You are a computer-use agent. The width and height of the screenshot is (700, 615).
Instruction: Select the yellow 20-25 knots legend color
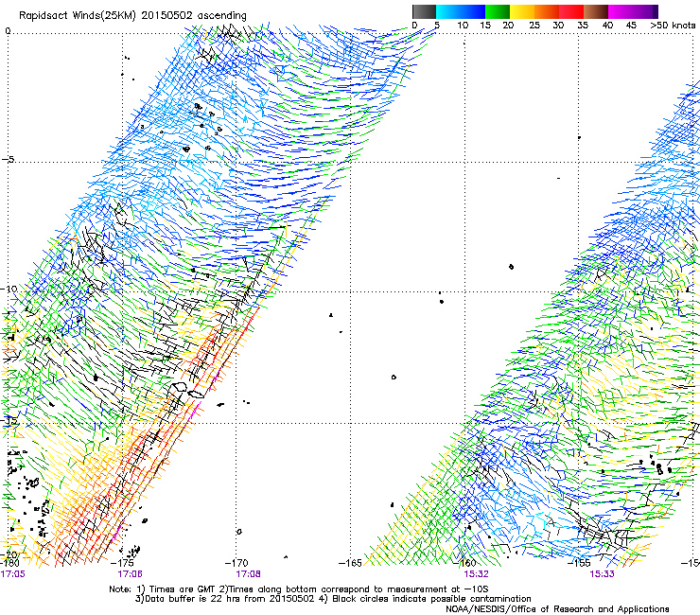pyautogui.click(x=522, y=11)
